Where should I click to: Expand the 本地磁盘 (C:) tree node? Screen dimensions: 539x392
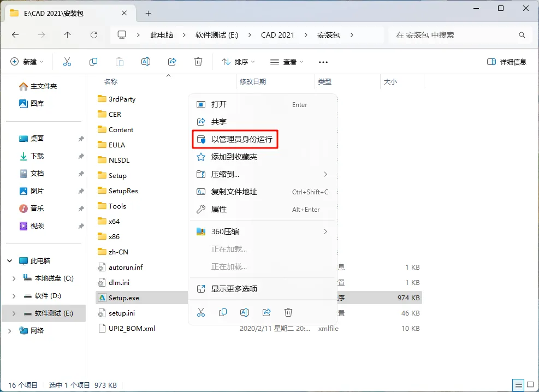(14, 278)
